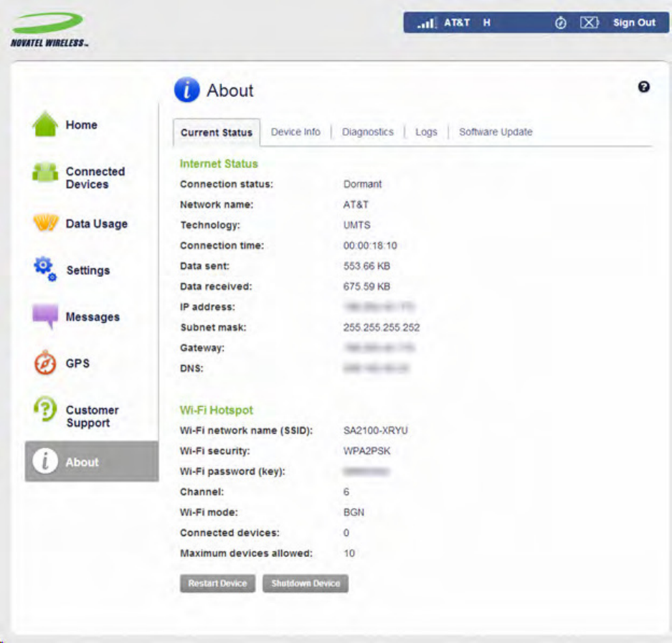Click the blurred IP address value
The width and height of the screenshot is (672, 643).
click(379, 306)
